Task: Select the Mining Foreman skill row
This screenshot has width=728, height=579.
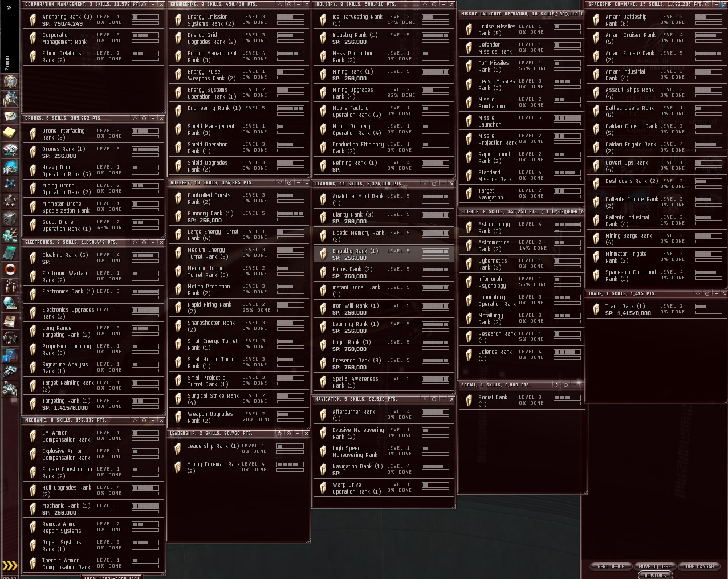Action: (x=238, y=467)
